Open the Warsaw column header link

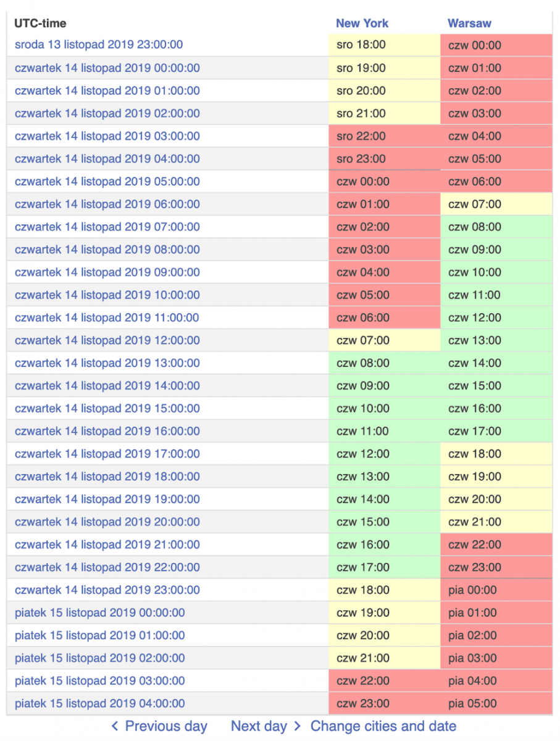pyautogui.click(x=469, y=23)
